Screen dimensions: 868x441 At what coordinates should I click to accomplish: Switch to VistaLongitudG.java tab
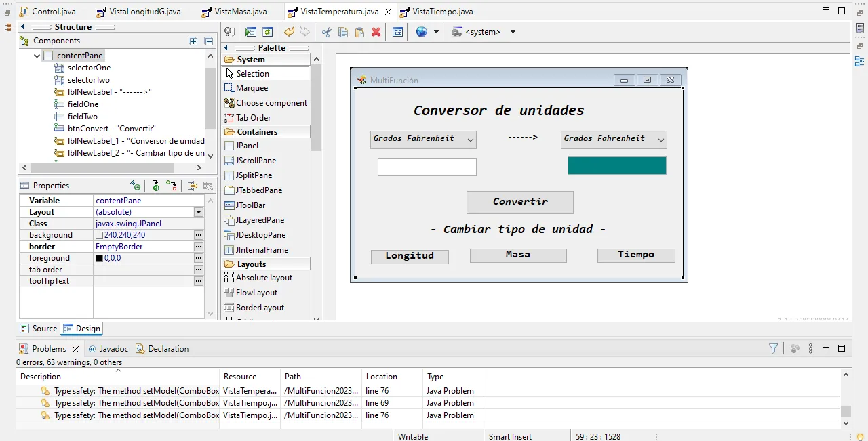[x=138, y=12]
